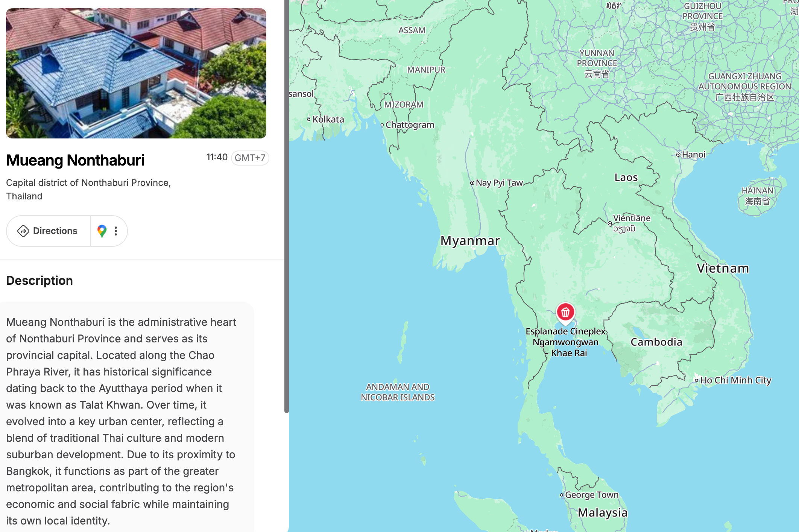This screenshot has width=799, height=532.
Task: Click the sidebar vertical scrollbar
Action: coord(286,206)
